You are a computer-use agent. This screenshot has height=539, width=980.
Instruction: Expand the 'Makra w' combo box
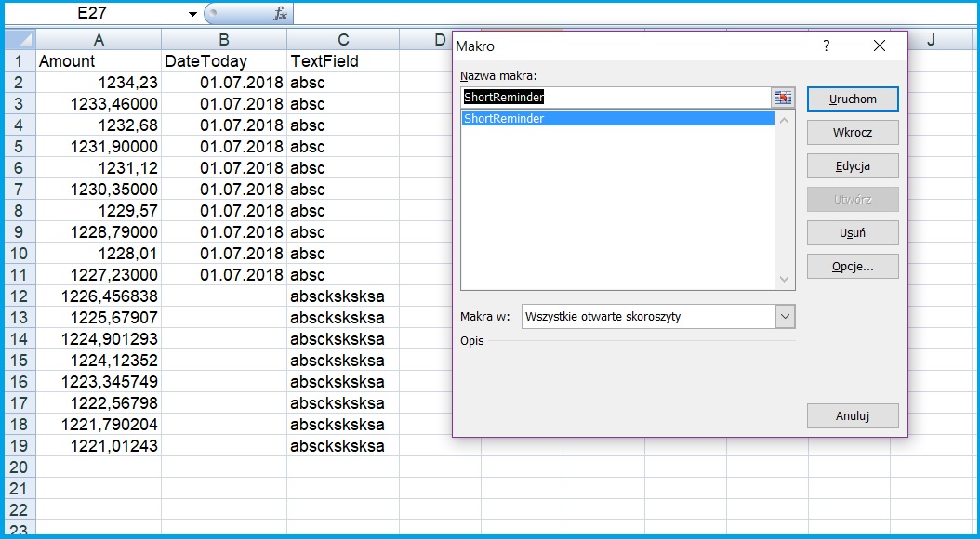(786, 317)
